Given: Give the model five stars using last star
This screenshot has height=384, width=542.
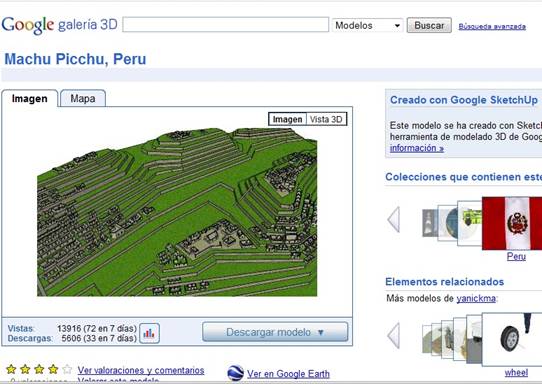Looking at the screenshot, I should (x=67, y=369).
